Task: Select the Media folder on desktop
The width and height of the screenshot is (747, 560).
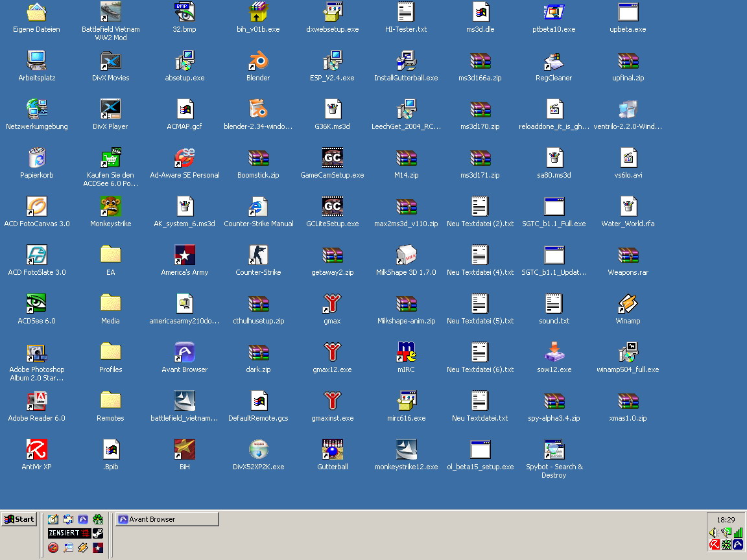Action: pos(110,305)
